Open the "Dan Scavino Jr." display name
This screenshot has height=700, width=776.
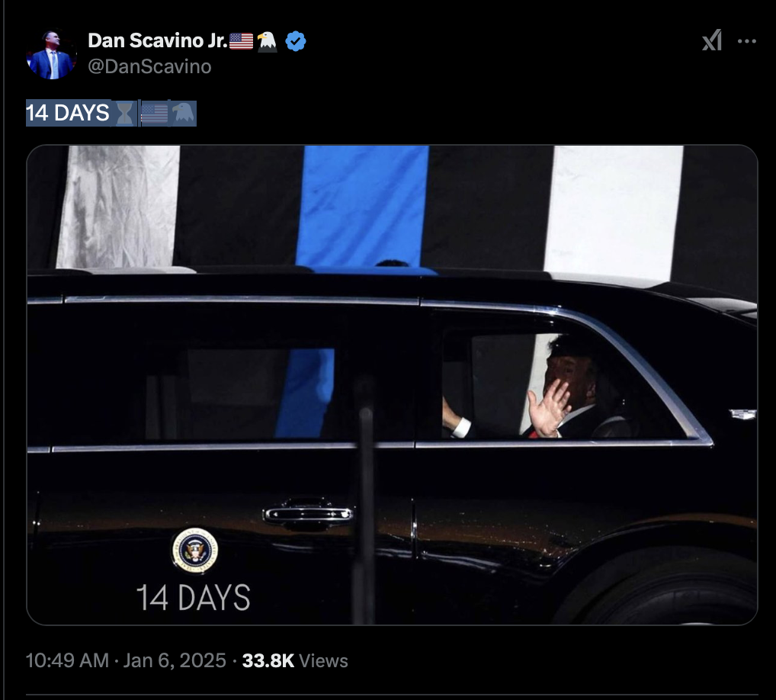point(157,40)
